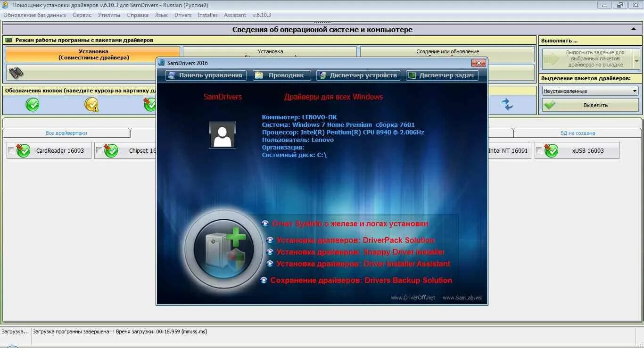The width and height of the screenshot is (644, 348).
Task: Close the SamDrivers 2016 window
Action: pos(479,63)
